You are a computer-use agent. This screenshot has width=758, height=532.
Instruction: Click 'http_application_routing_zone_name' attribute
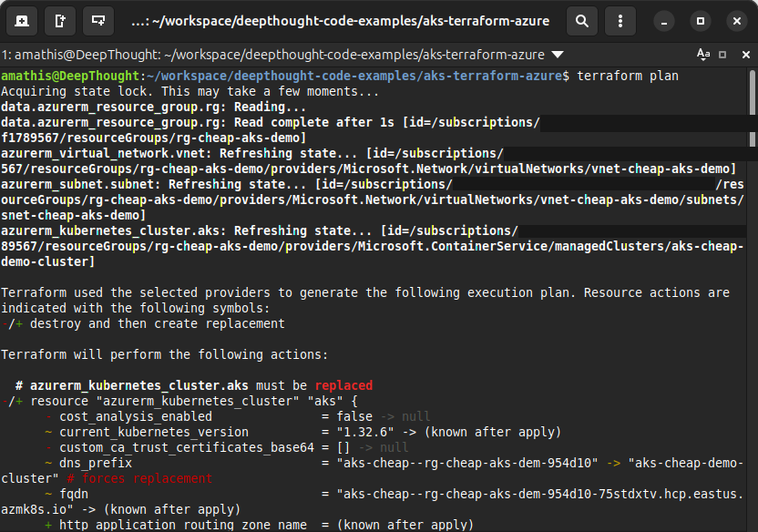pyautogui.click(x=183, y=525)
